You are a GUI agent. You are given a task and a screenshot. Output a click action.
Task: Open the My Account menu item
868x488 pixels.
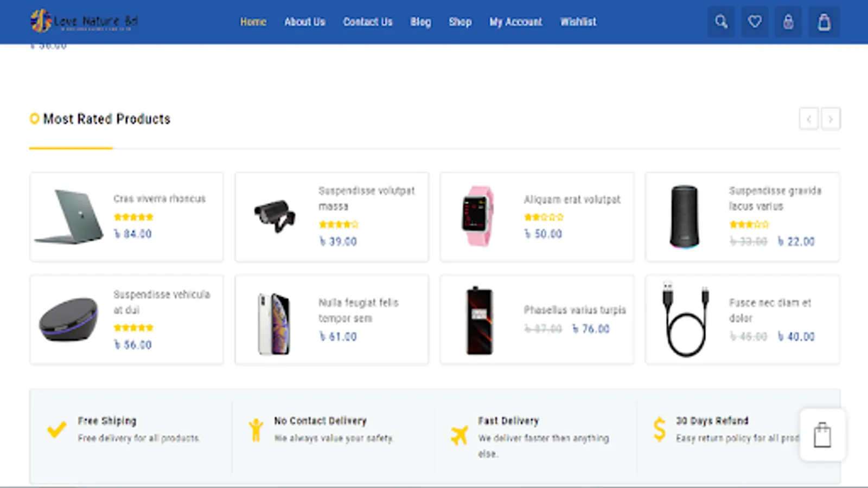pyautogui.click(x=515, y=22)
